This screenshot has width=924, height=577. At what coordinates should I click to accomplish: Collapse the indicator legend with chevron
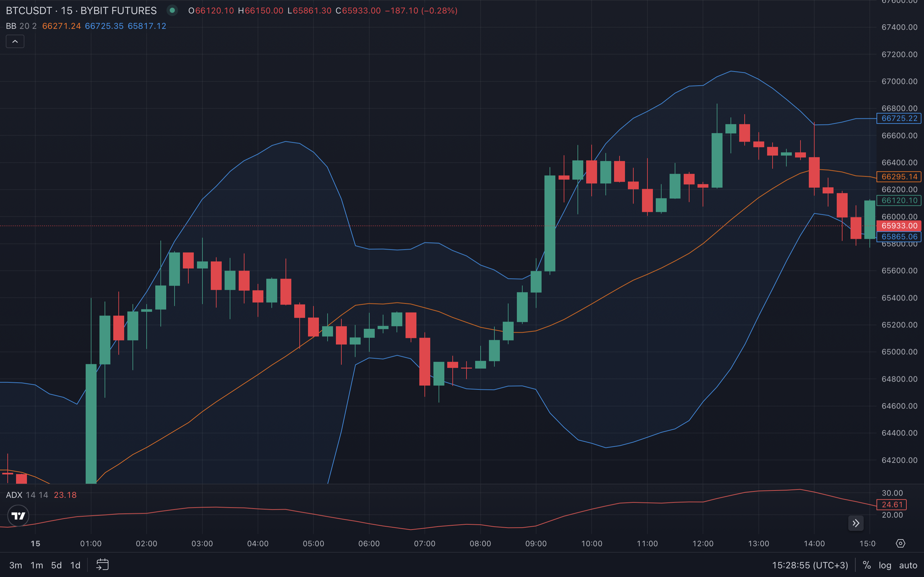pyautogui.click(x=15, y=41)
